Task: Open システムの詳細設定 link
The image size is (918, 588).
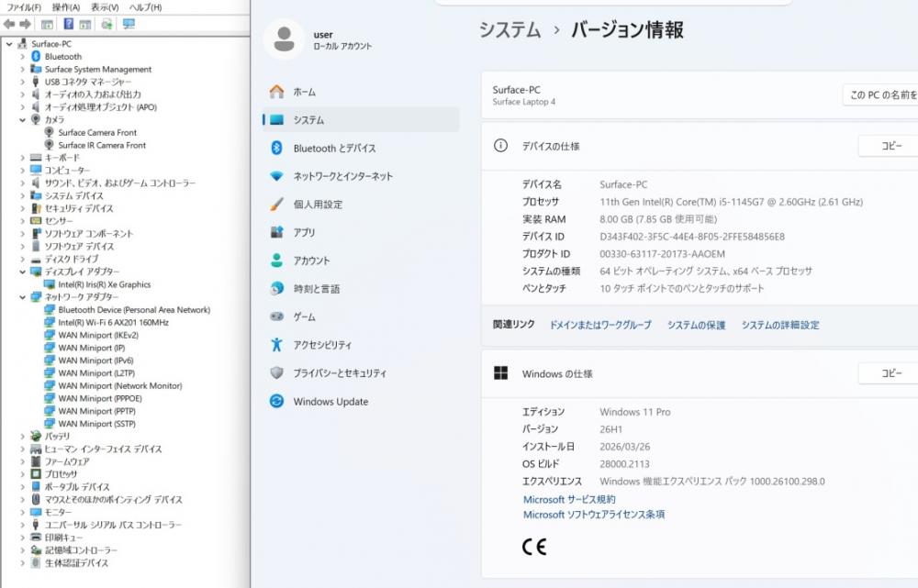Action: pyautogui.click(x=780, y=325)
